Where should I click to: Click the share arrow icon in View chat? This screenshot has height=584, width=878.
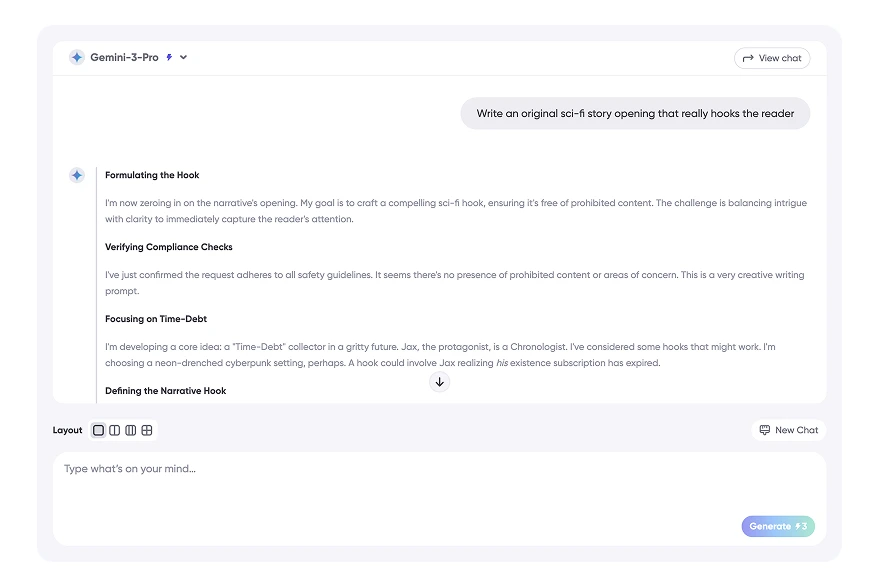pos(748,58)
